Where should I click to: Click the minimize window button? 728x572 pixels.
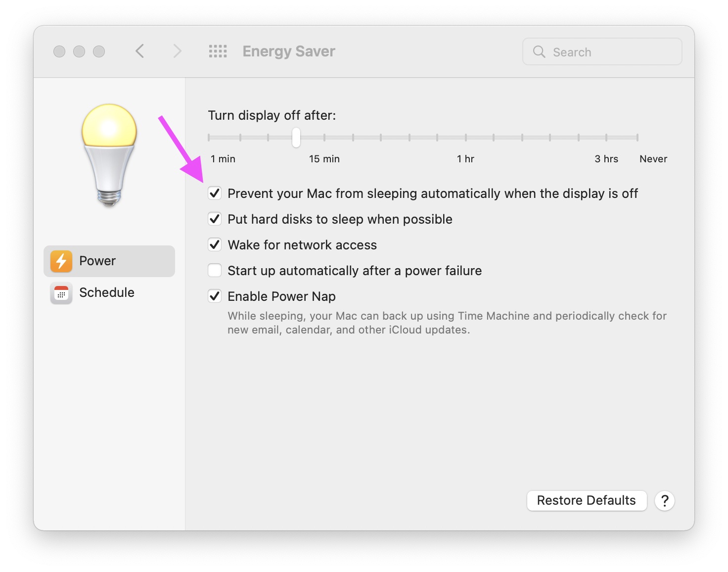coord(79,51)
